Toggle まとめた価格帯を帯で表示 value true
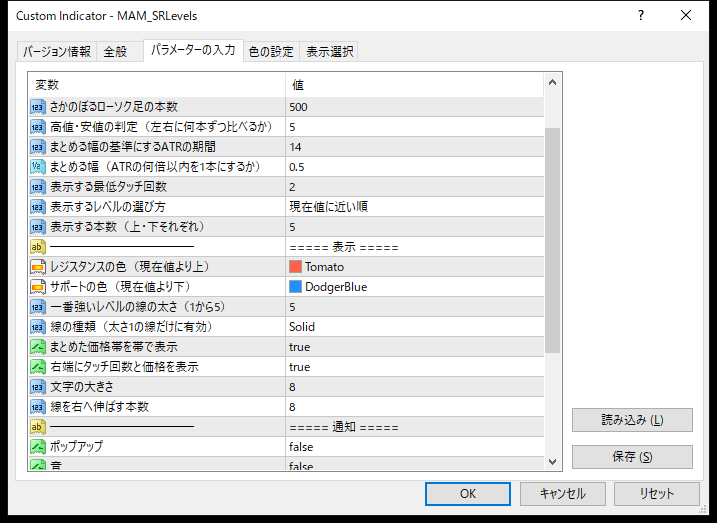Screen dimensions: 717x523 click(x=415, y=347)
